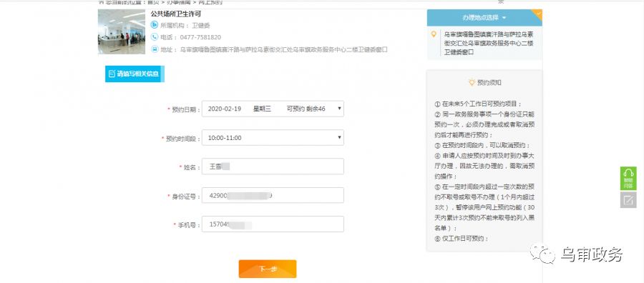This screenshot has height=283, width=644.
Task: Click the 姓名 name input field
Action: coord(273,167)
